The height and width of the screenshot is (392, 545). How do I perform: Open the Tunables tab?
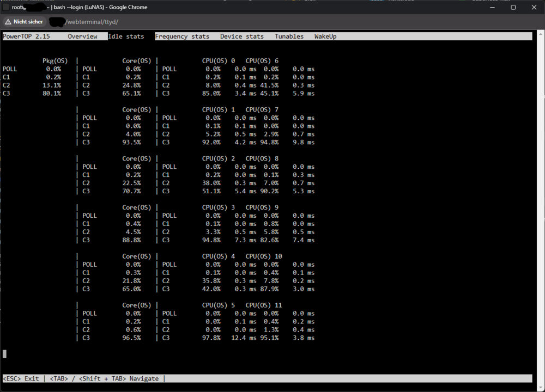click(289, 36)
